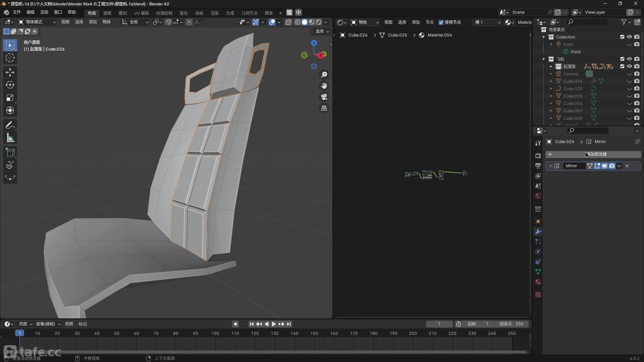The image size is (644, 362).
Task: Pin the properties editor context
Action: [x=637, y=142]
